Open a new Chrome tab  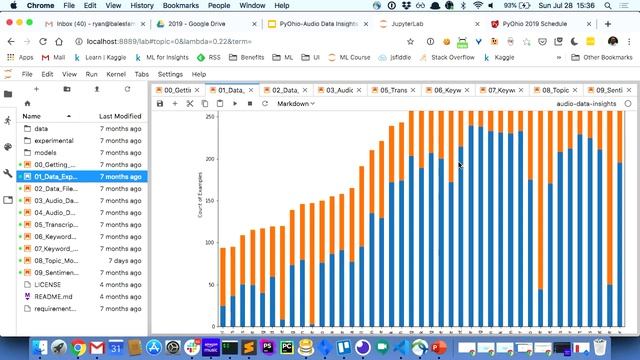pyautogui.click(x=608, y=24)
